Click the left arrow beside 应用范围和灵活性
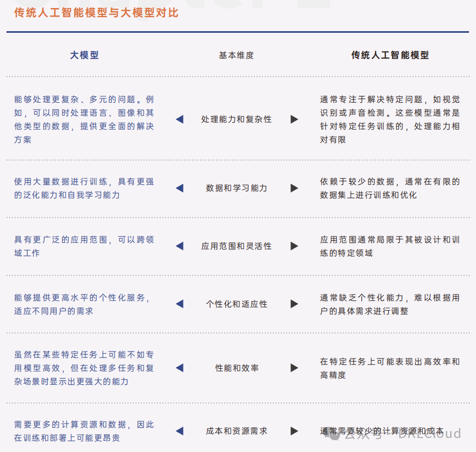The image size is (476, 452). [180, 246]
